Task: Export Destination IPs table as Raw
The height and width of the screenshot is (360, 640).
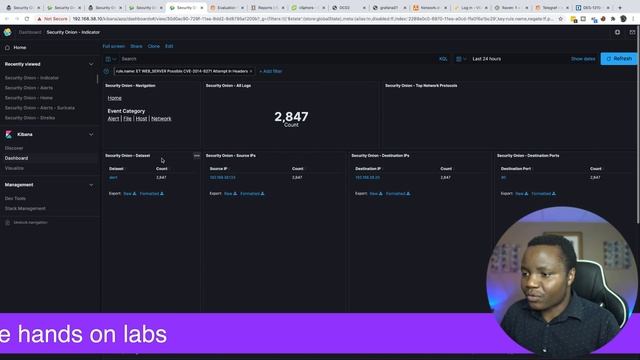Action: click(x=376, y=194)
